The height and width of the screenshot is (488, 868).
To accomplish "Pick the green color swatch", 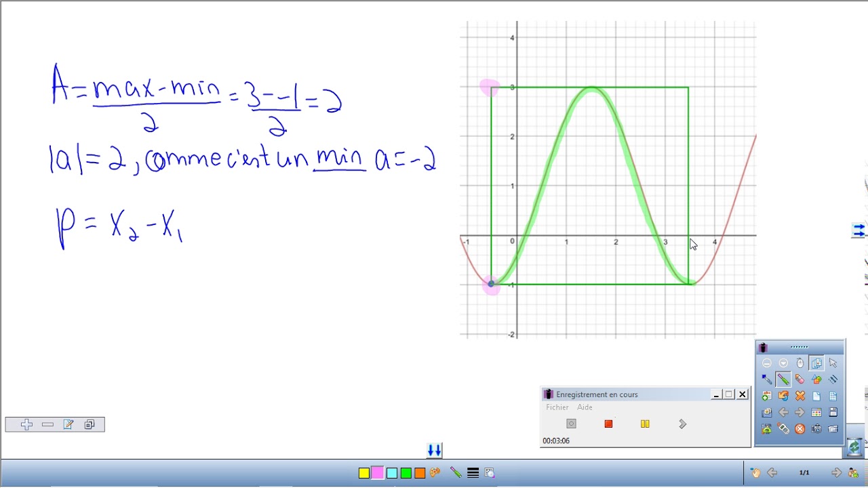I will (x=406, y=473).
